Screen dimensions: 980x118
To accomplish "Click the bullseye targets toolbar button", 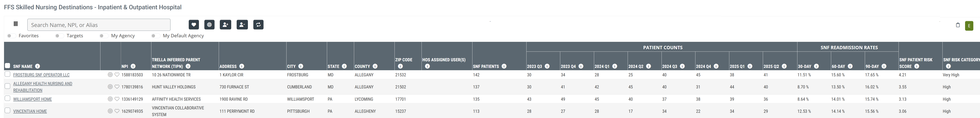I will (209, 25).
